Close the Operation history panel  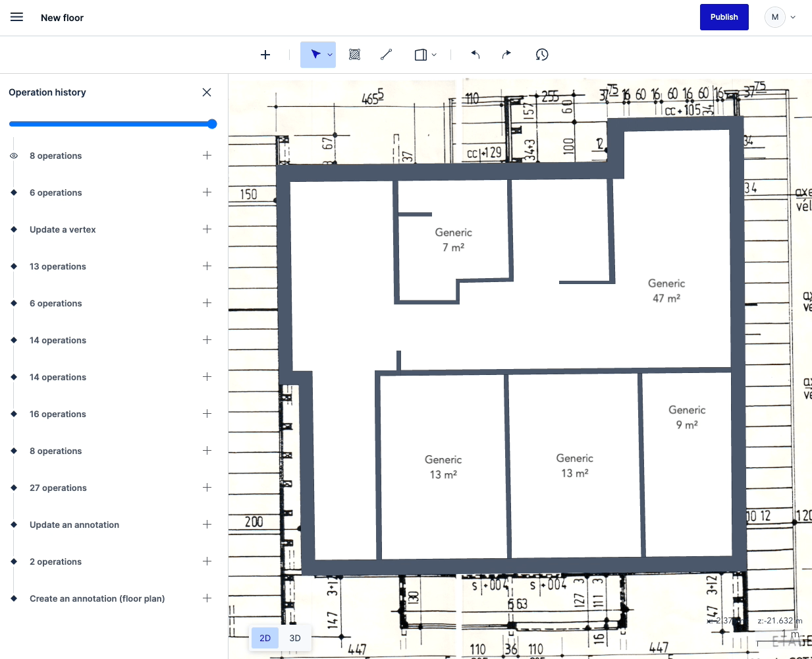click(207, 92)
